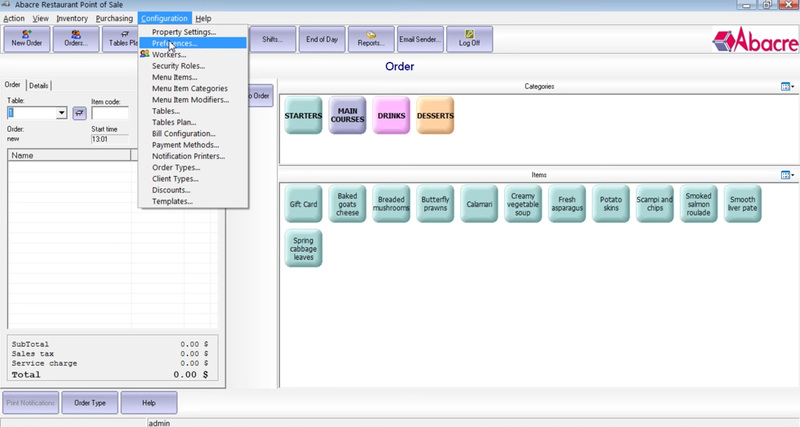This screenshot has width=800, height=427.
Task: Choose the Payment Methods entry
Action: pyautogui.click(x=193, y=145)
